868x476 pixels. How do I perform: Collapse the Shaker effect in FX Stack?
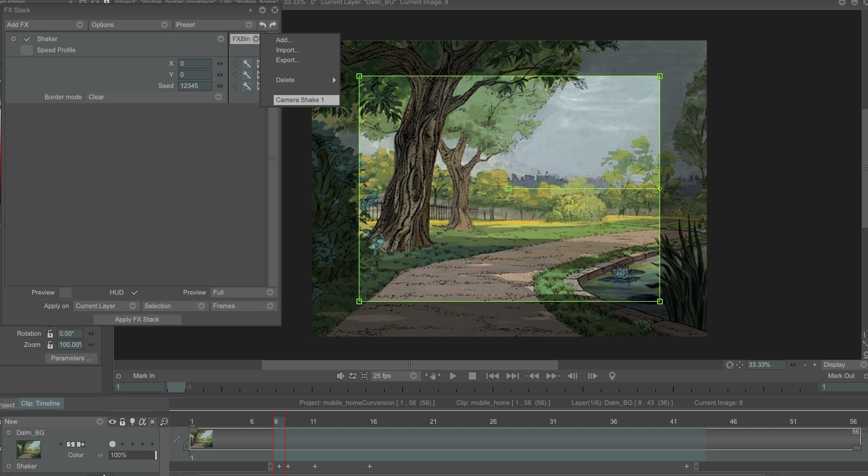[14, 39]
